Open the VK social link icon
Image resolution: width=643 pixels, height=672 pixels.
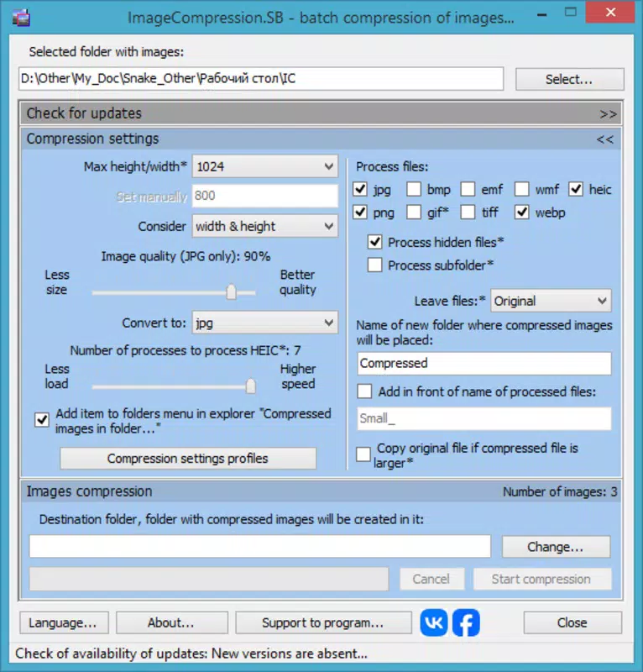pos(433,622)
